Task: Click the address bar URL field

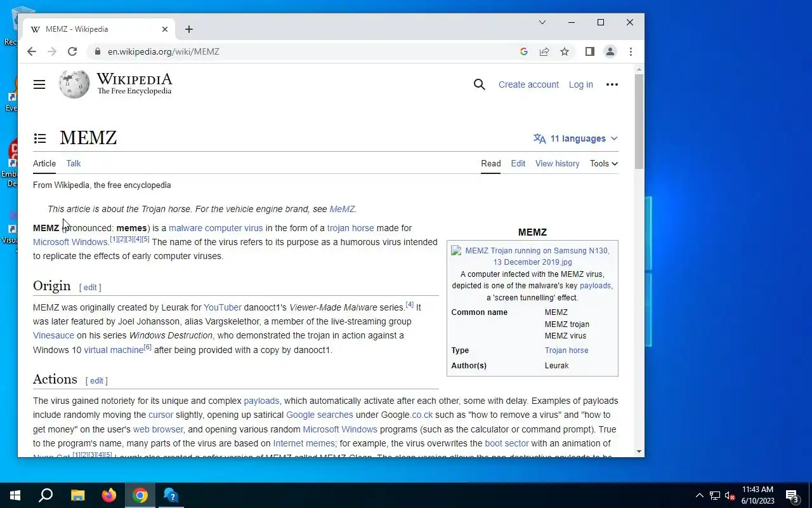Action: [x=304, y=51]
